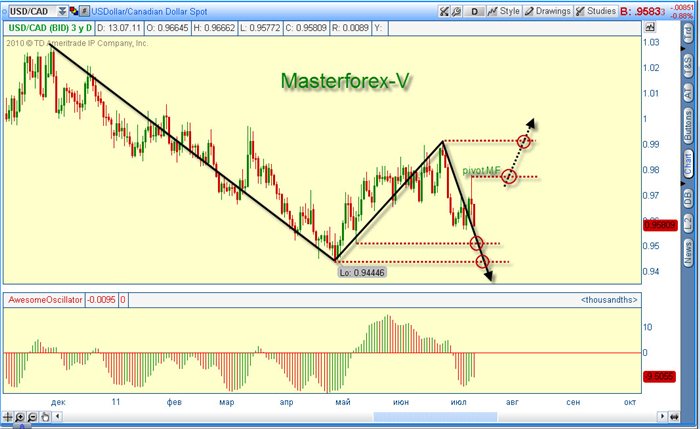The width and height of the screenshot is (700, 429).
Task: Open the Style menu
Action: 504,11
